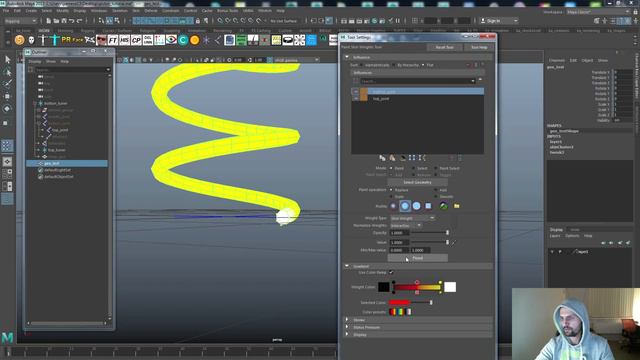This screenshot has height=360, width=640.
Task: Set Mode to Paint Select radio button
Action: [436, 168]
